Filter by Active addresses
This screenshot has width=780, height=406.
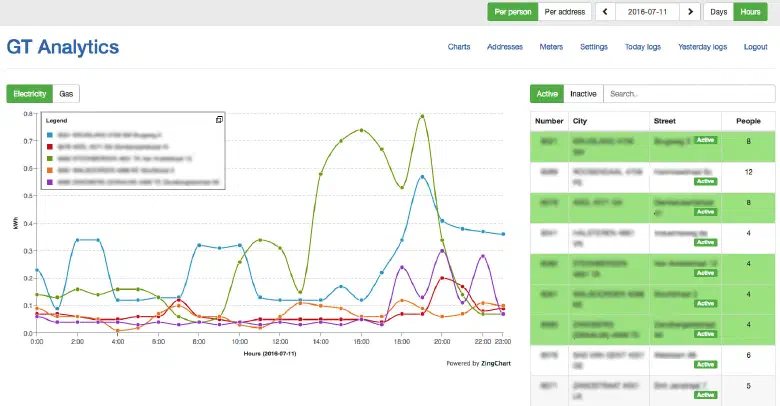(x=547, y=94)
